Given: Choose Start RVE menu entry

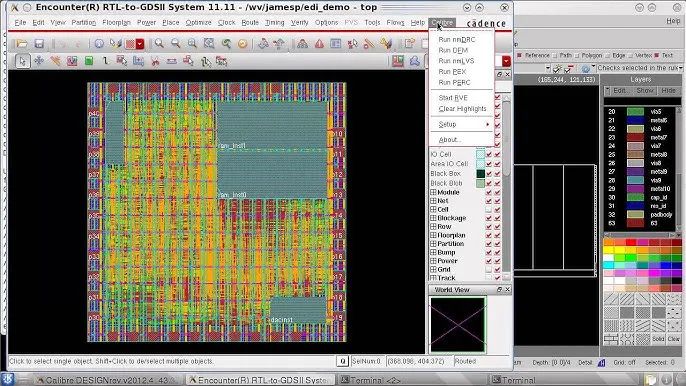Looking at the screenshot, I should pyautogui.click(x=453, y=98).
